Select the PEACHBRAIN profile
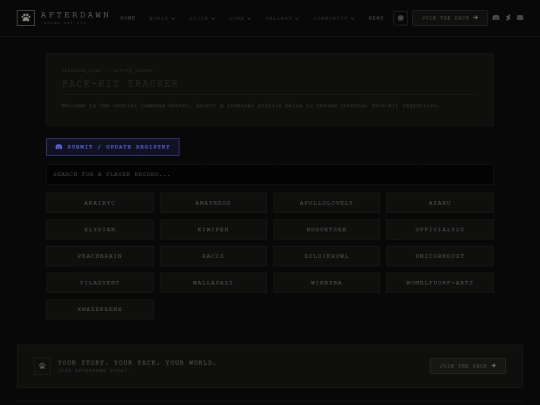The image size is (540, 405). [100, 256]
